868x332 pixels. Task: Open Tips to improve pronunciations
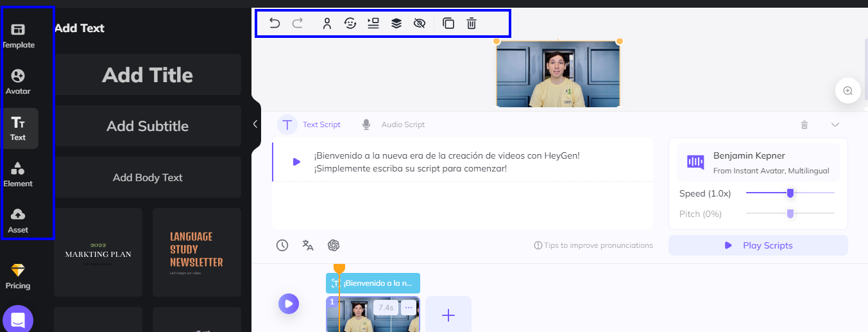tap(593, 245)
